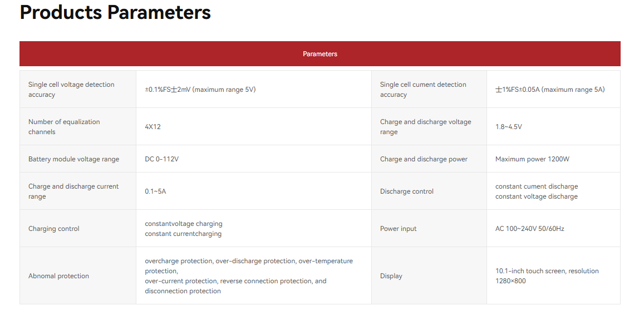Click the Power input label
The width and height of the screenshot is (644, 335).
tap(399, 229)
